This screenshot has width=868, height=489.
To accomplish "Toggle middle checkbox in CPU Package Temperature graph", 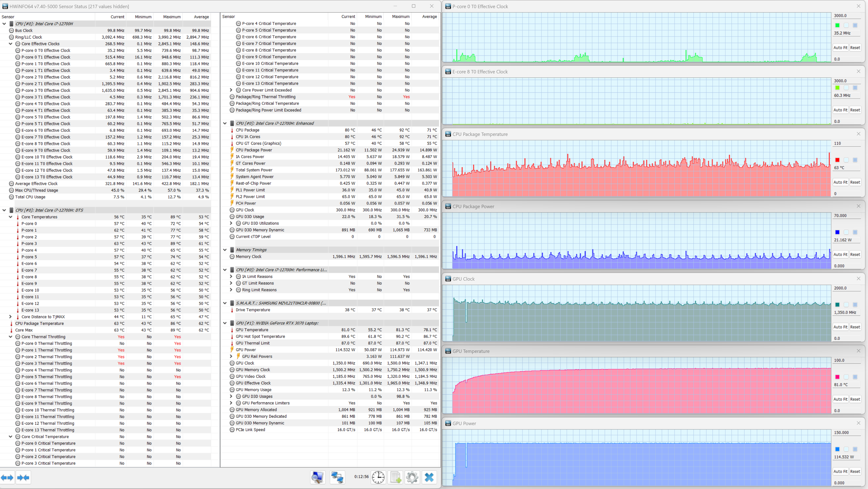I will [x=846, y=160].
